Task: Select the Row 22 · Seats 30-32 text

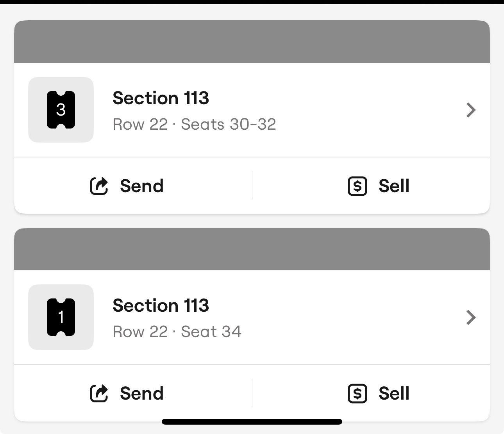Action: pos(194,124)
